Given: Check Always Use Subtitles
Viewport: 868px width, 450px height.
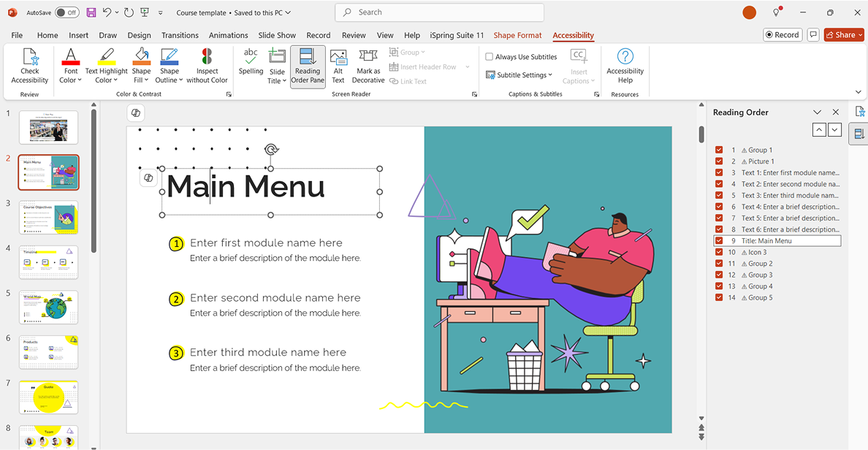Looking at the screenshot, I should (x=490, y=56).
